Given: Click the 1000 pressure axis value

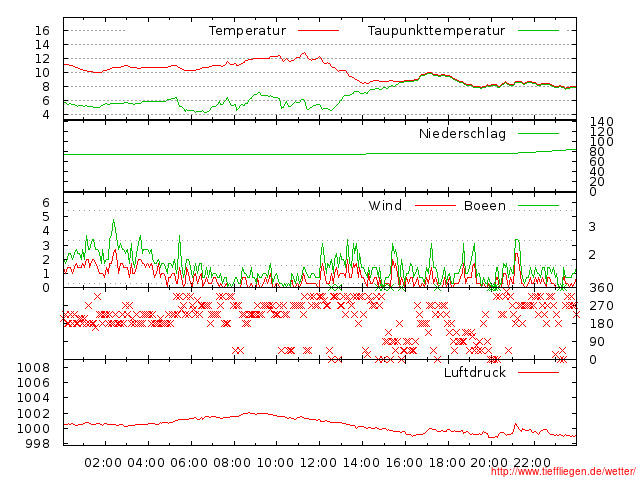Looking at the screenshot, I should [x=33, y=429].
